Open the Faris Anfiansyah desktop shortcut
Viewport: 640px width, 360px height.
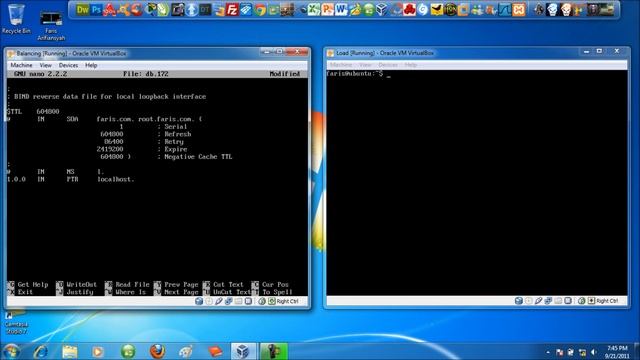(x=51, y=26)
